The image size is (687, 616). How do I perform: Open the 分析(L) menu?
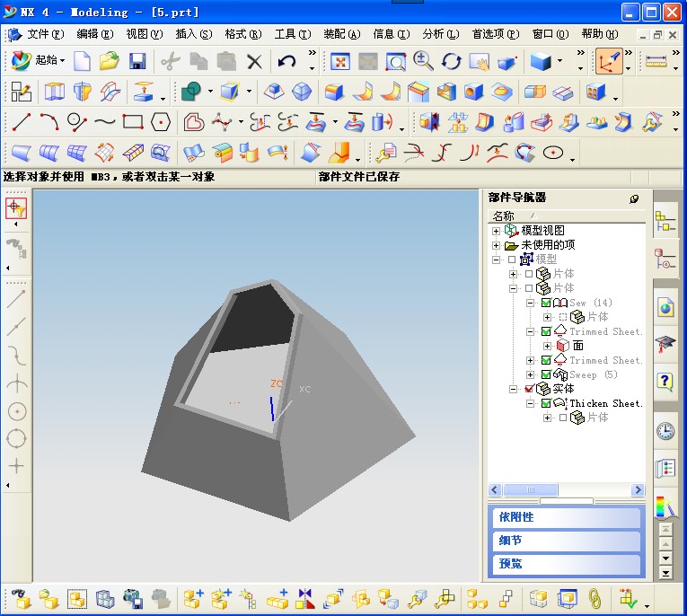click(441, 34)
